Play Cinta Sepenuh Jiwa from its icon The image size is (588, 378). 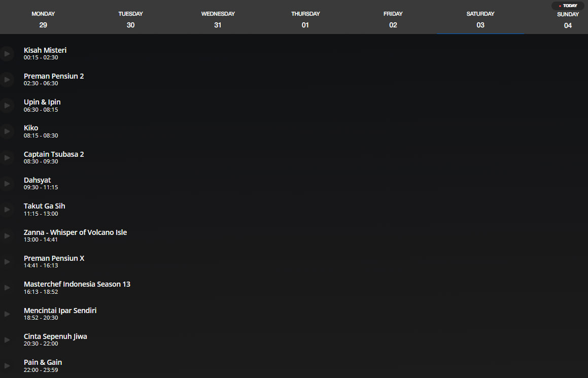[x=7, y=340]
